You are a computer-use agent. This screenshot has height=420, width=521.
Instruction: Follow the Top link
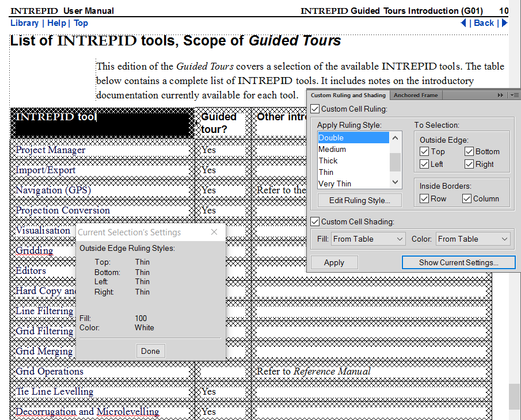[81, 23]
